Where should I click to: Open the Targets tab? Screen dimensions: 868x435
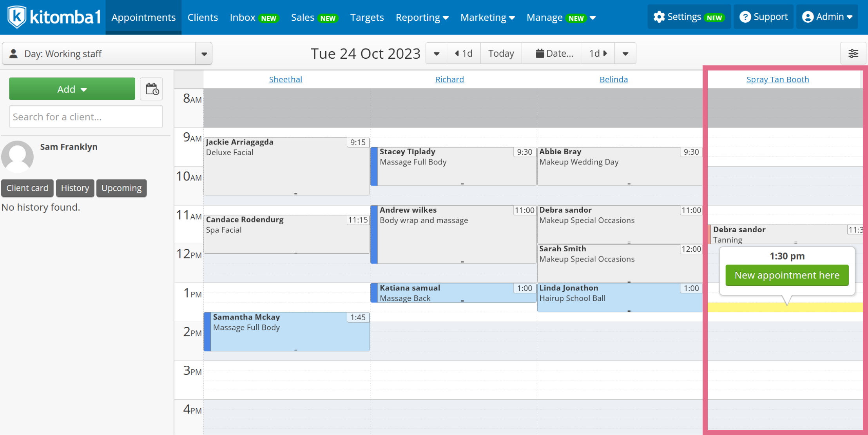click(367, 17)
